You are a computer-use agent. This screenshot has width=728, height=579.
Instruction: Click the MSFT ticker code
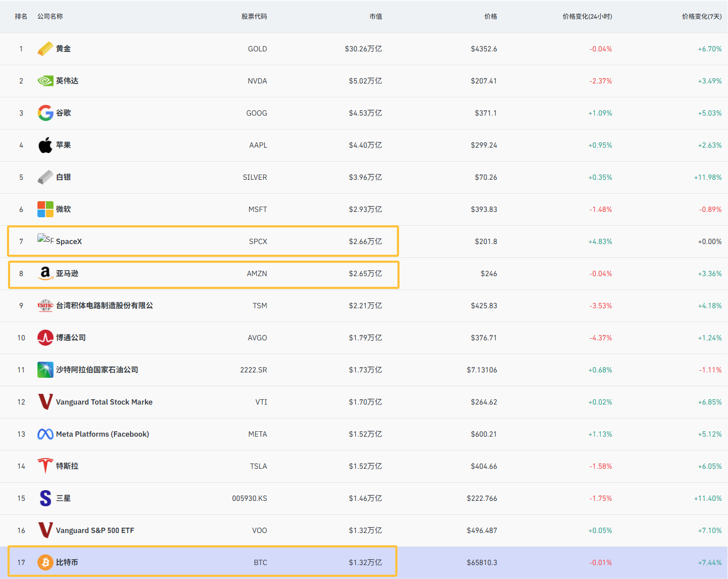point(258,209)
